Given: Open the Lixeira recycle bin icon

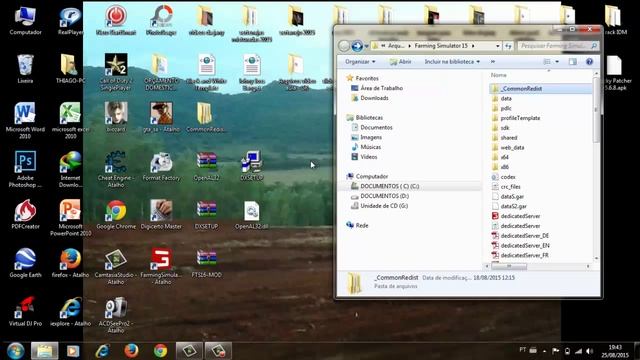Looking at the screenshot, I should click(x=25, y=69).
